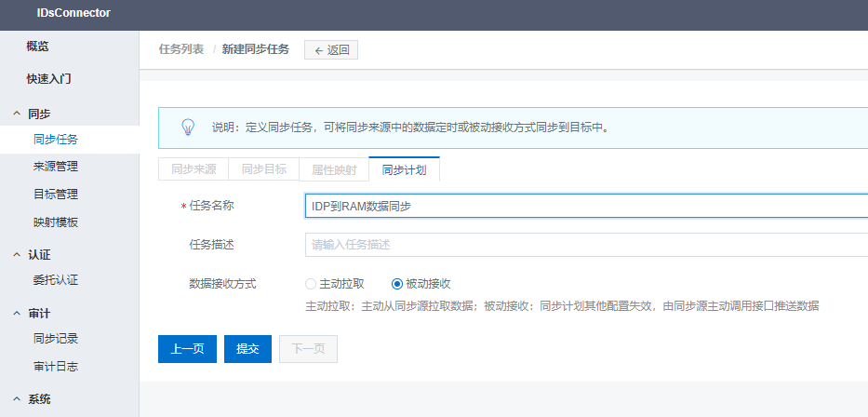Click the 返回 back button
Image resolution: width=868 pixels, height=417 pixels.
(x=331, y=50)
